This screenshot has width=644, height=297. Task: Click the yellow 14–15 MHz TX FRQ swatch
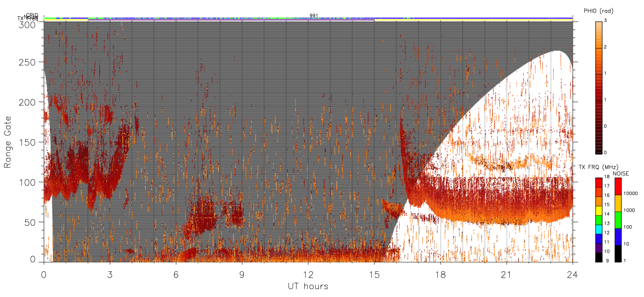598,210
